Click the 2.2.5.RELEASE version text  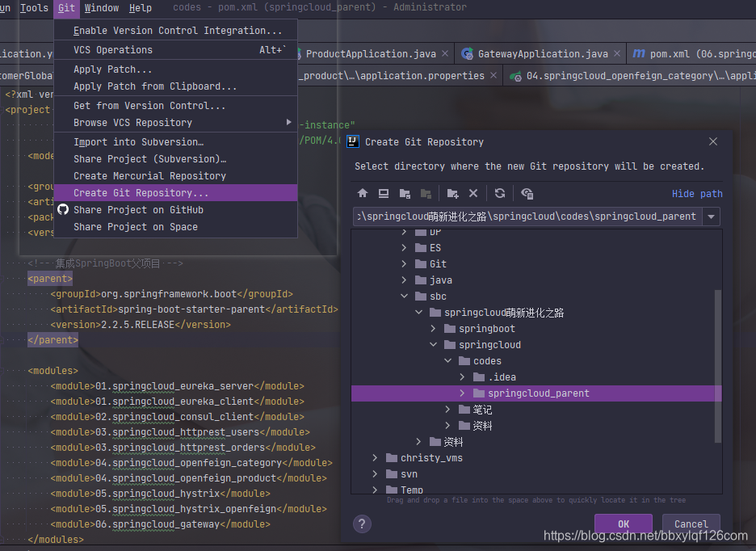(137, 325)
